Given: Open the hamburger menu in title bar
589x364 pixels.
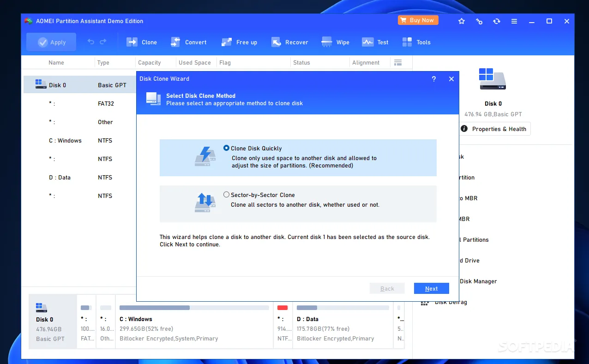Looking at the screenshot, I should click(514, 21).
